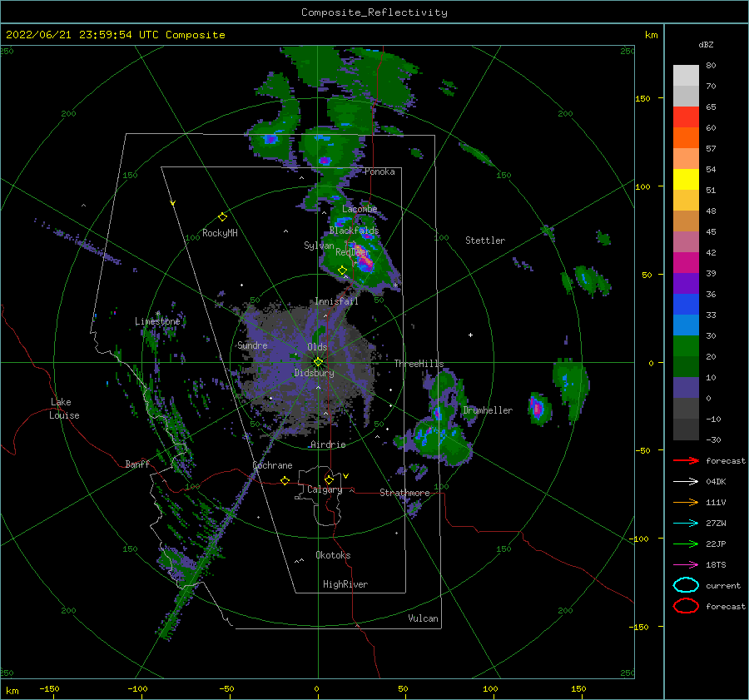Click the dBZ legend heading

pyautogui.click(x=706, y=45)
